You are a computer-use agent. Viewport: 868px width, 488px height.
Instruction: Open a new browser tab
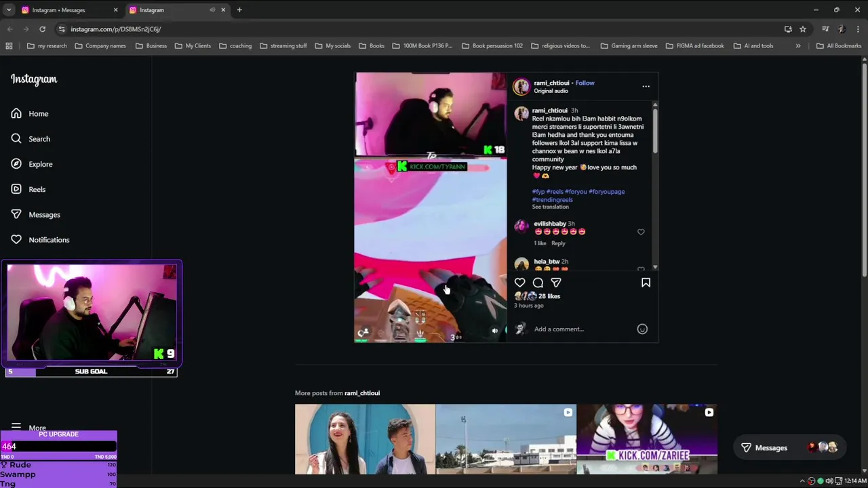(239, 9)
